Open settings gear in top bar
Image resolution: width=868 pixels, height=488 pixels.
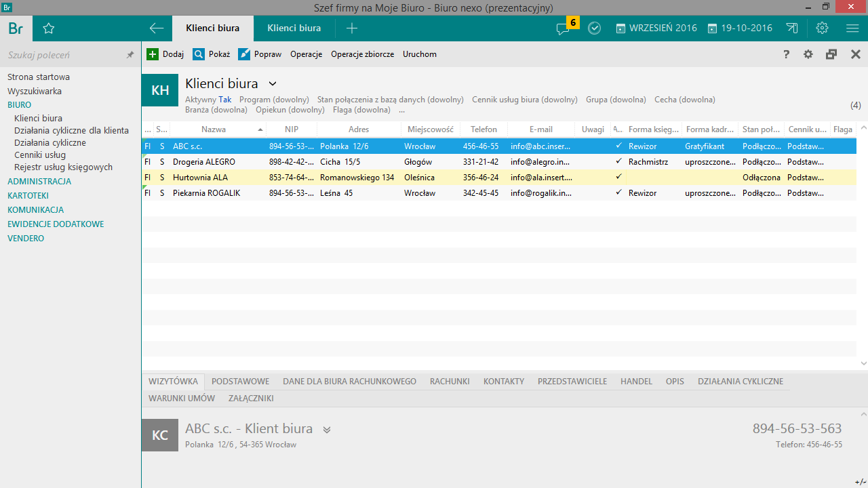point(823,28)
